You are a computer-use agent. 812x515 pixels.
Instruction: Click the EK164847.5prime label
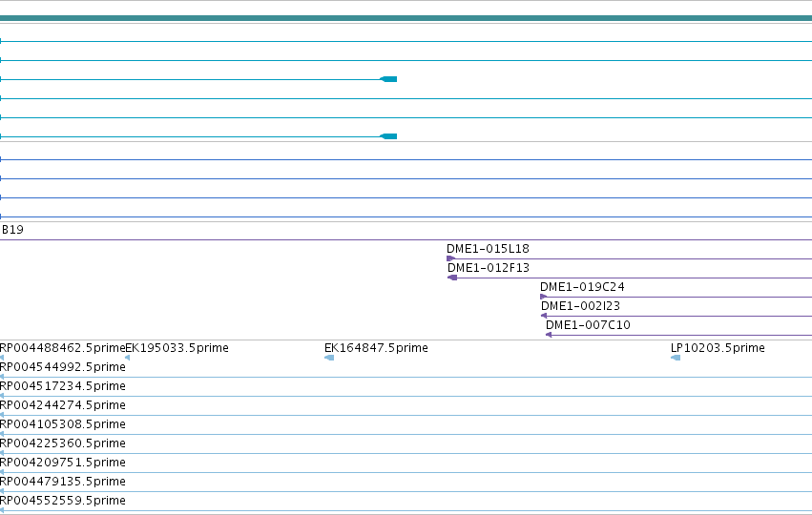376,348
